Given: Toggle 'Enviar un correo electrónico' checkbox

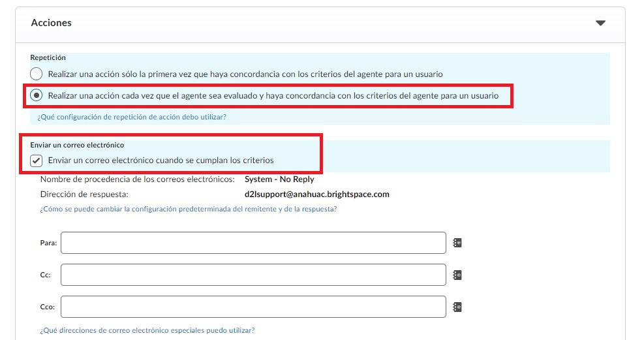Looking at the screenshot, I should coord(37,161).
